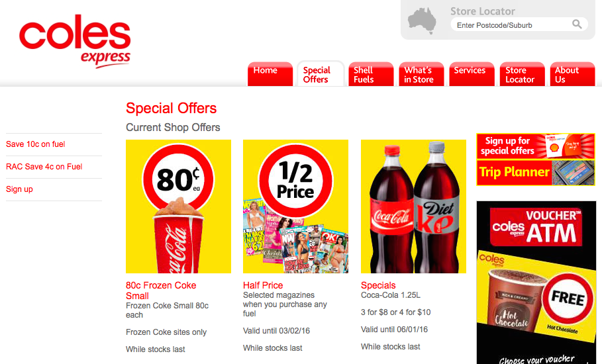Image resolution: width=602 pixels, height=364 pixels.
Task: Click the Coca-Cola bottles specials image
Action: tap(413, 206)
